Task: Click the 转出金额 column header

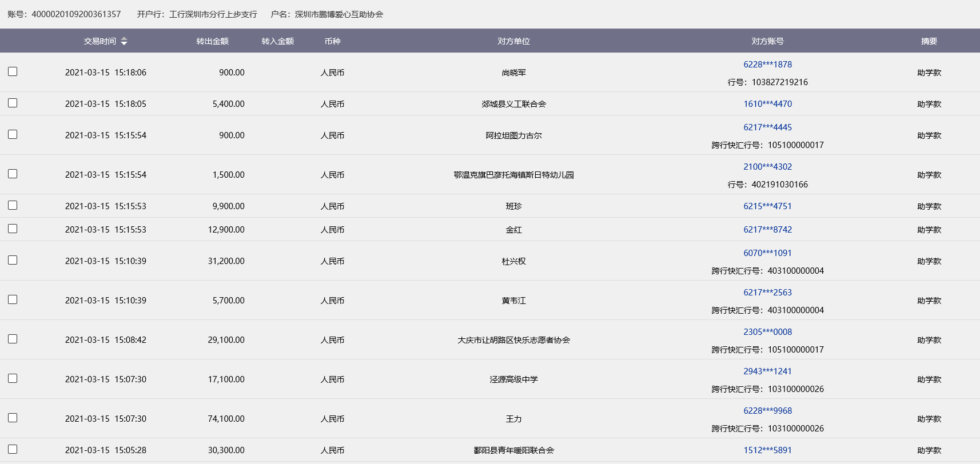Action: pos(212,41)
